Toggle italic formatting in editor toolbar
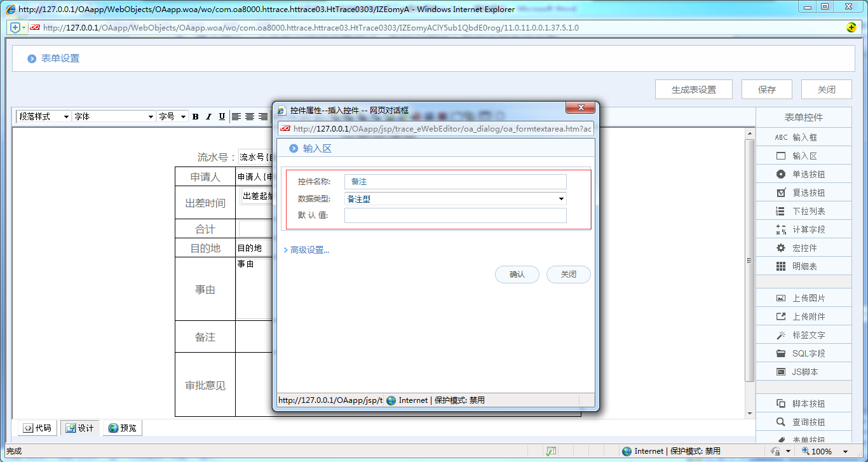Screen dimensions: 868x462 click(208, 116)
